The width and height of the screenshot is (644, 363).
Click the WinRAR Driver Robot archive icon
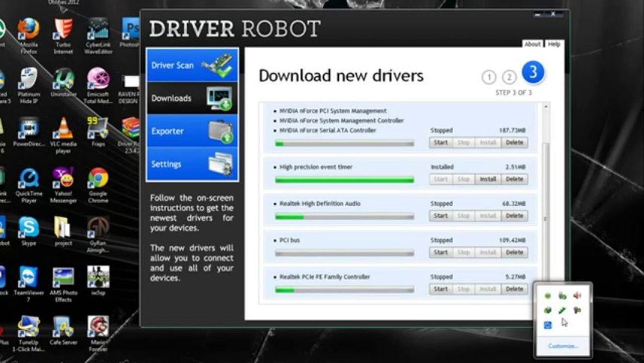point(130,134)
